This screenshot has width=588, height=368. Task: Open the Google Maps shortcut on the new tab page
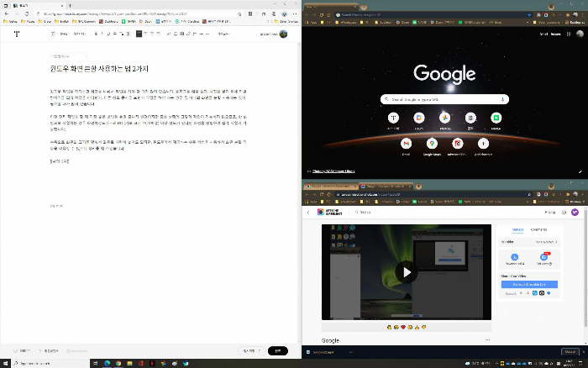pos(432,144)
